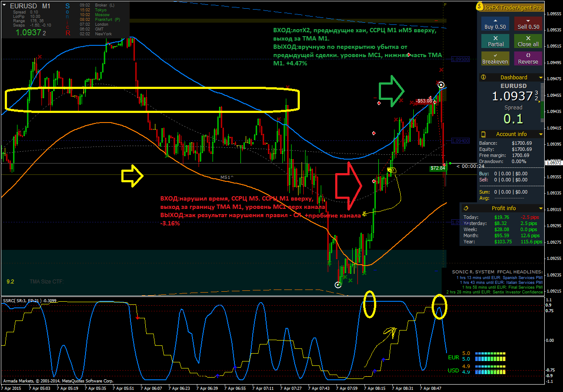Click the EUR currency strength meter
This screenshot has height=392, width=563.
[x=491, y=356]
